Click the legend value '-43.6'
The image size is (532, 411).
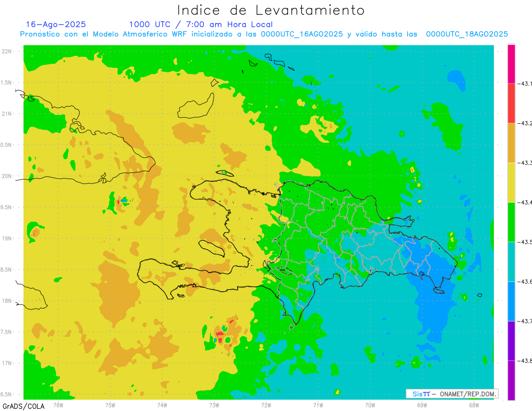[526, 282]
